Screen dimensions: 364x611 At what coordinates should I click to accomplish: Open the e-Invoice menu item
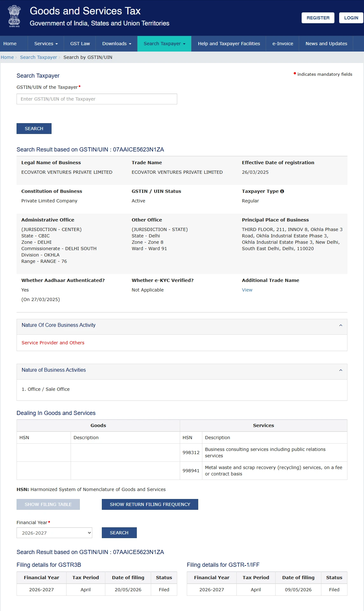[x=283, y=44]
